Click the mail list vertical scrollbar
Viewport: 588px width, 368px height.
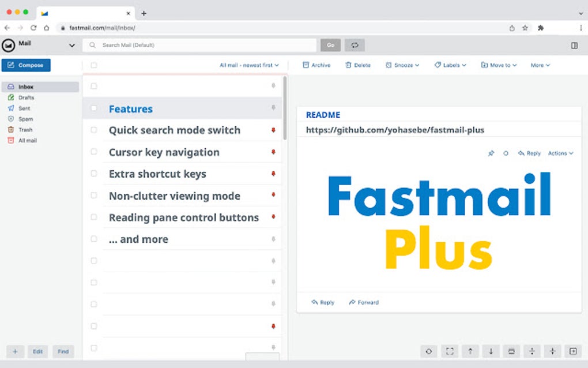[x=285, y=108]
